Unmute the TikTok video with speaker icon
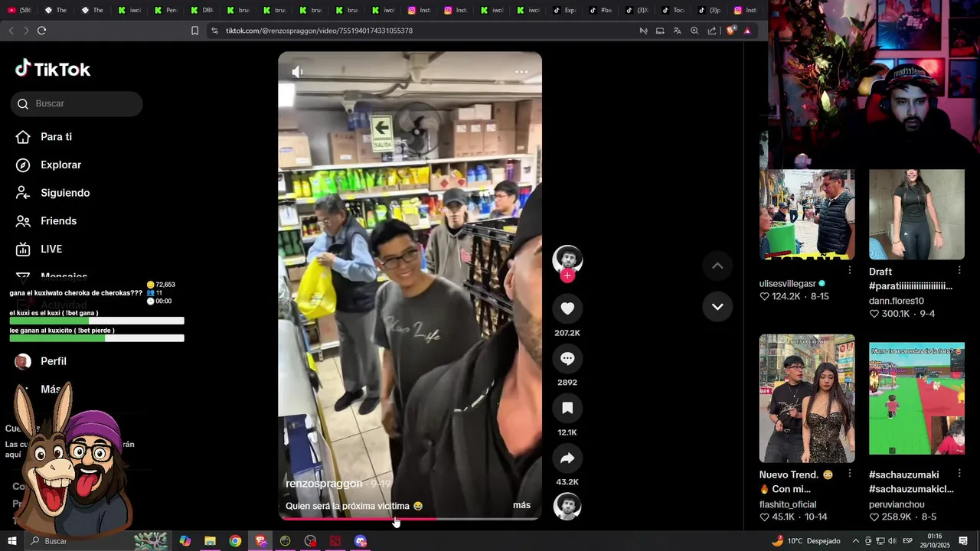Screen dimensions: 980x551 click(x=298, y=72)
